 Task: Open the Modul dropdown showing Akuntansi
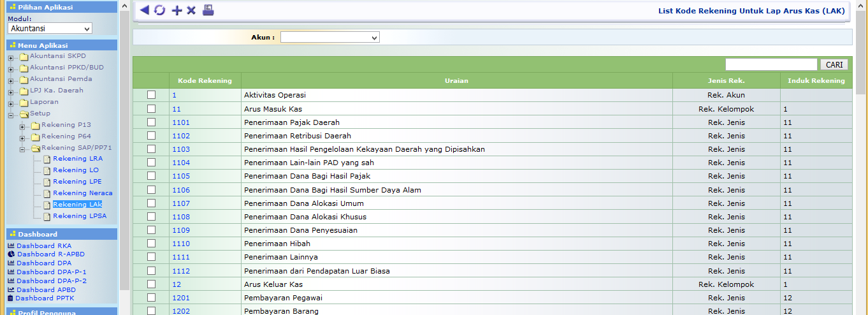pos(50,29)
